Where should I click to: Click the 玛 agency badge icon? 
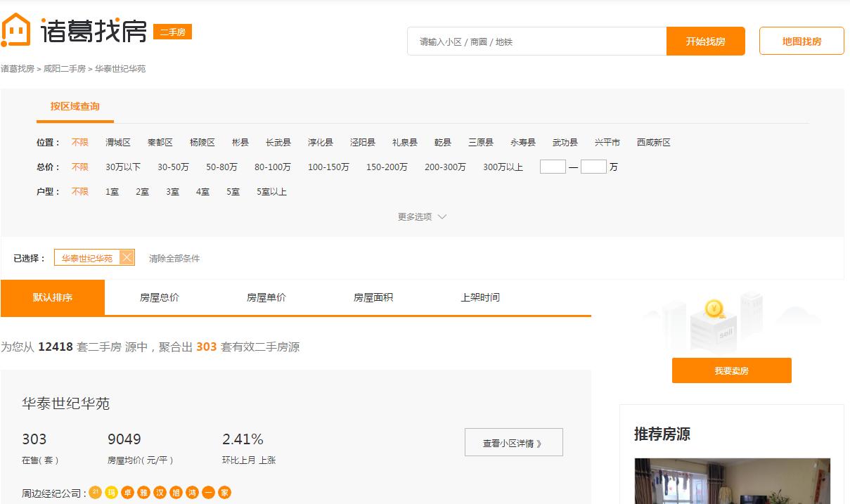[x=110, y=493]
